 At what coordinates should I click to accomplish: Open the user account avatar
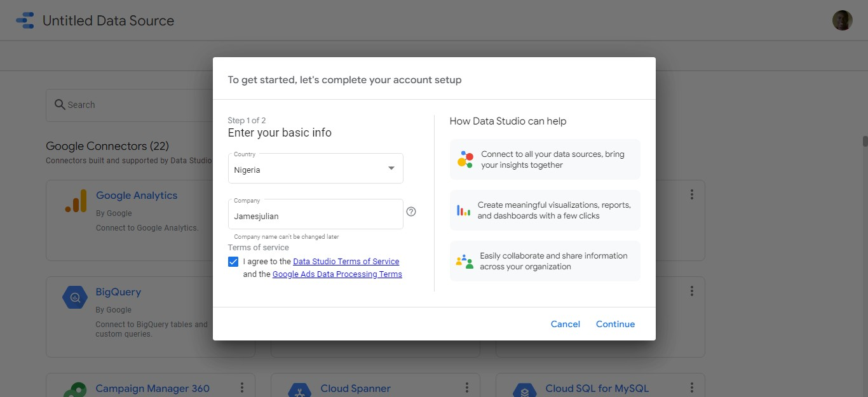click(843, 20)
